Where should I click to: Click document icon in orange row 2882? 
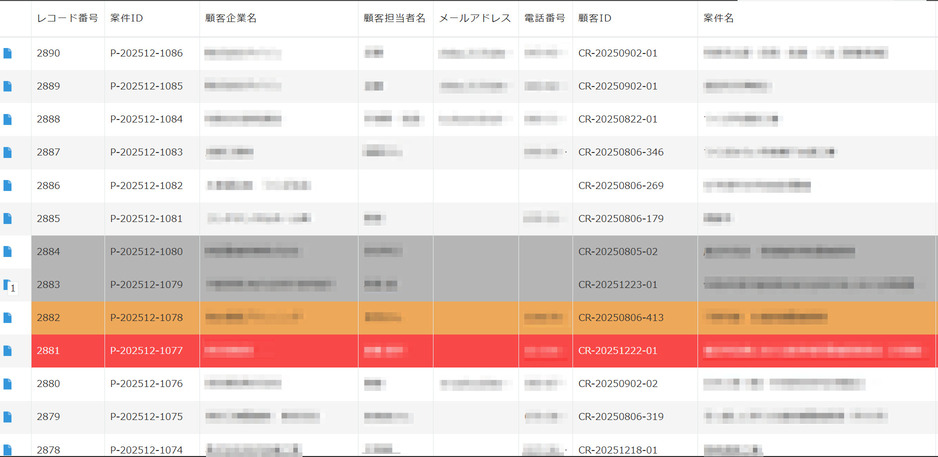(x=7, y=318)
